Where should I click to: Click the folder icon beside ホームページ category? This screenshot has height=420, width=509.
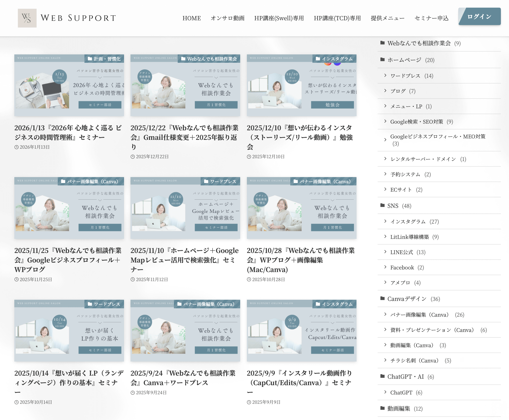click(x=382, y=59)
